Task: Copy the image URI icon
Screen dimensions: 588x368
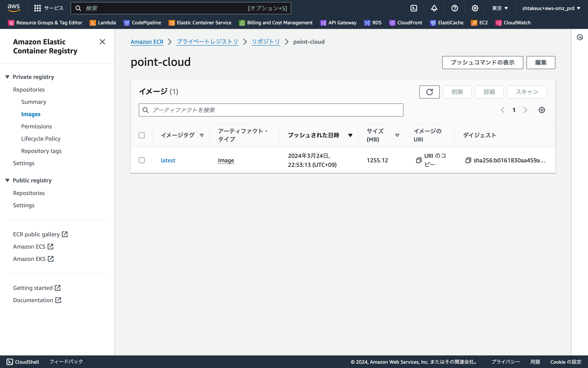Action: pyautogui.click(x=419, y=160)
